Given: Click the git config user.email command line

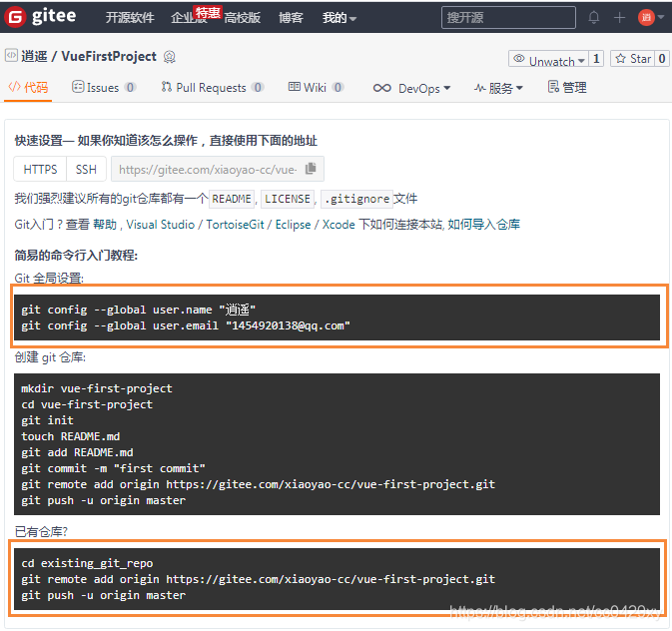Looking at the screenshot, I should 186,325.
